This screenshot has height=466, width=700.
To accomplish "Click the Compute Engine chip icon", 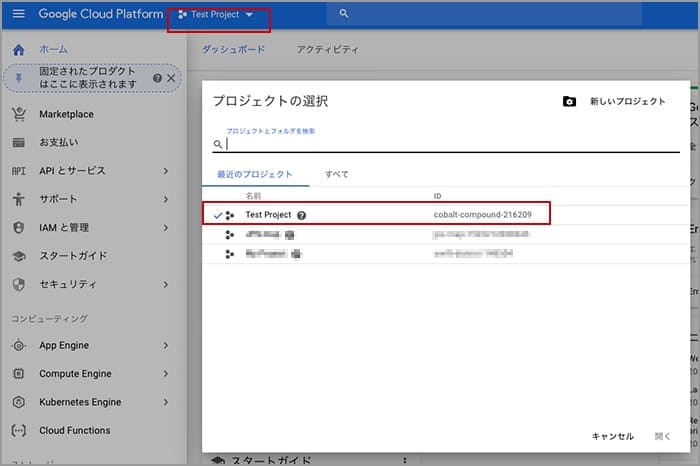I will point(19,374).
